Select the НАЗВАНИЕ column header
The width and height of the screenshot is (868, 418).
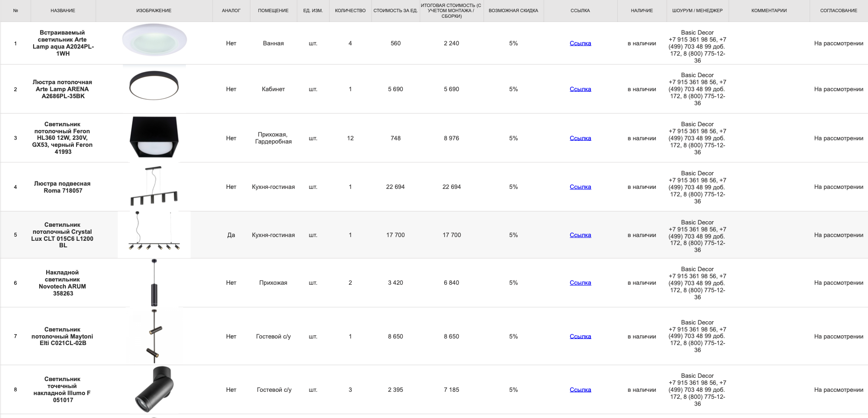63,11
